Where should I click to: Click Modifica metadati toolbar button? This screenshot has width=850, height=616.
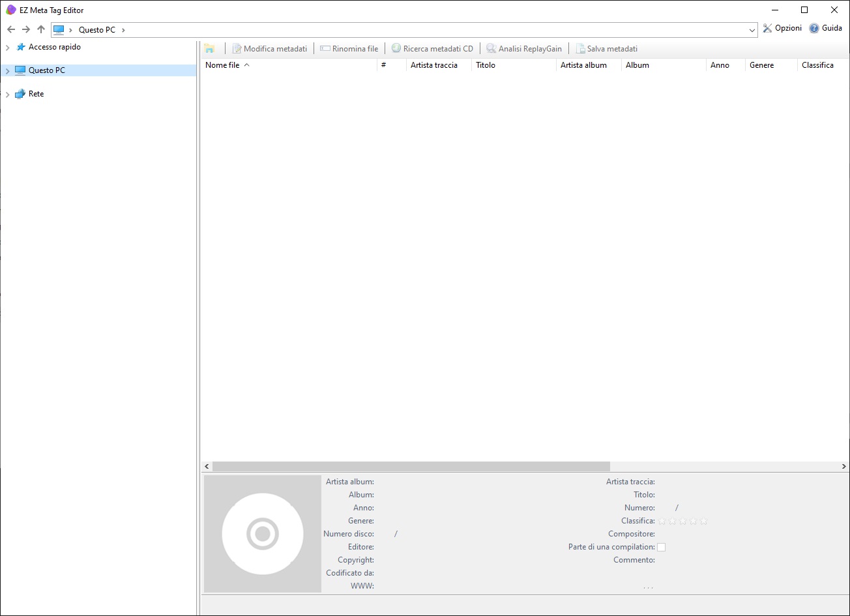[269, 49]
